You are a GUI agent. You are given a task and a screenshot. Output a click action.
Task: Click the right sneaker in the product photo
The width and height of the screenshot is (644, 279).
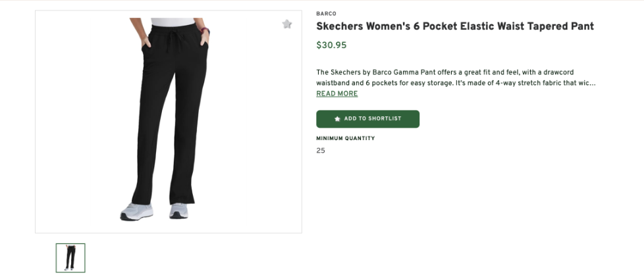[178, 211]
